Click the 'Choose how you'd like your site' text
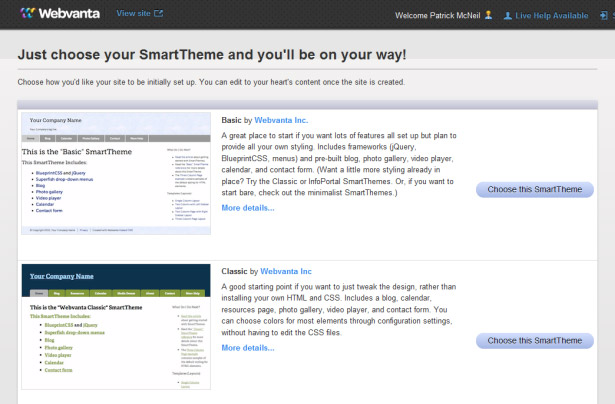This screenshot has width=615, height=404. click(211, 82)
